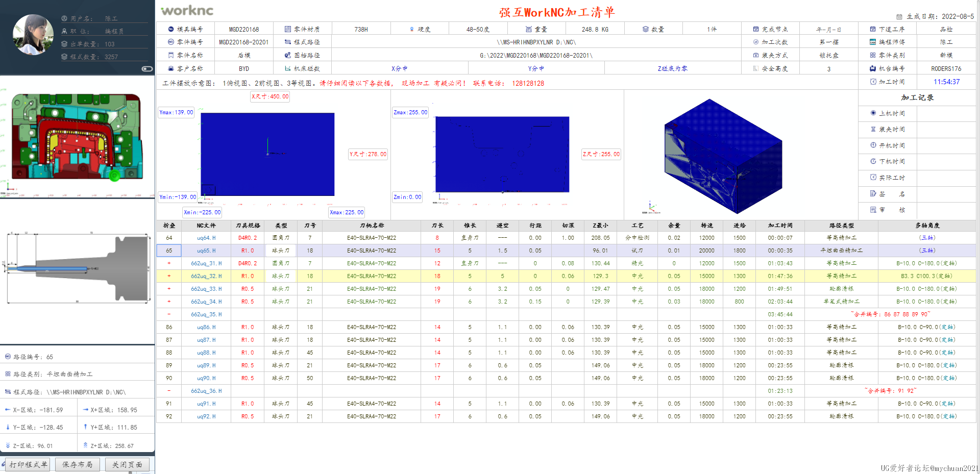
Task: Click the 用户名 user icon
Action: click(64, 18)
